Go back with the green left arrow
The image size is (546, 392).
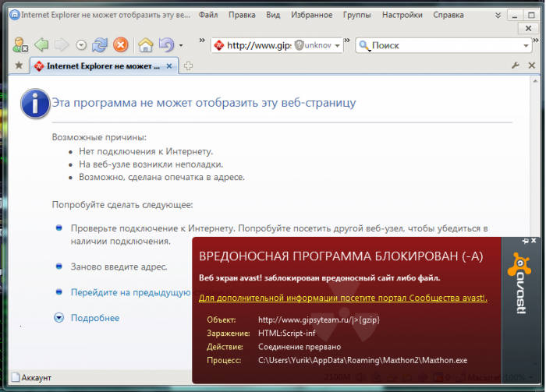pos(41,45)
